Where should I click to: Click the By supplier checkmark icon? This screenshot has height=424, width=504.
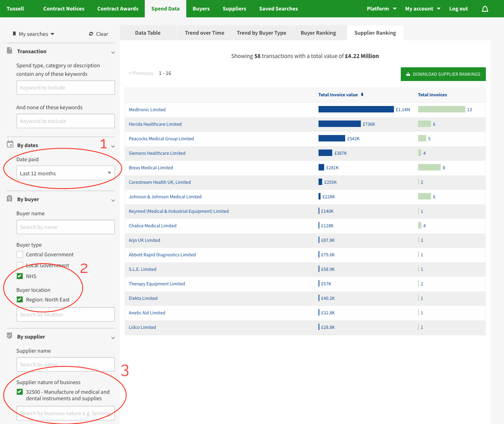(10, 336)
